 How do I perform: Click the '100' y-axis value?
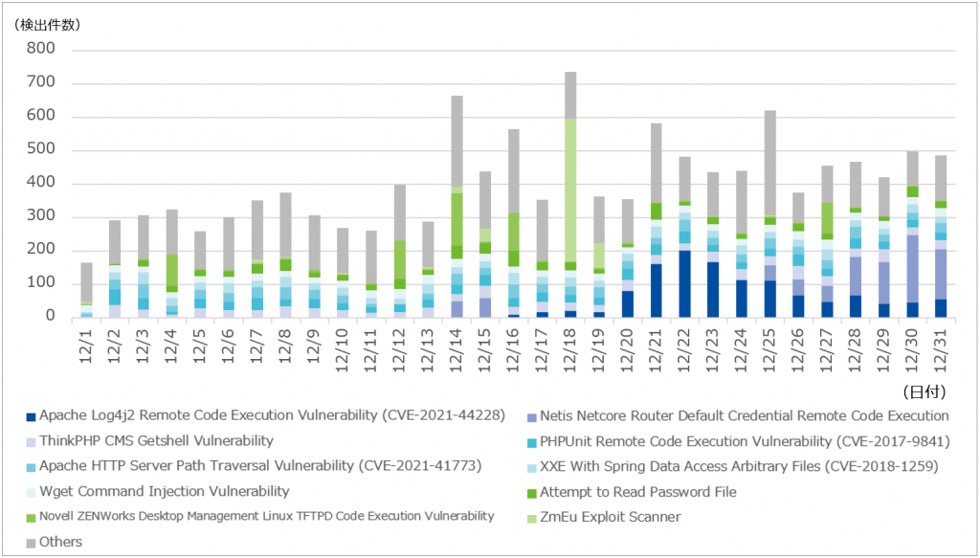click(x=40, y=283)
